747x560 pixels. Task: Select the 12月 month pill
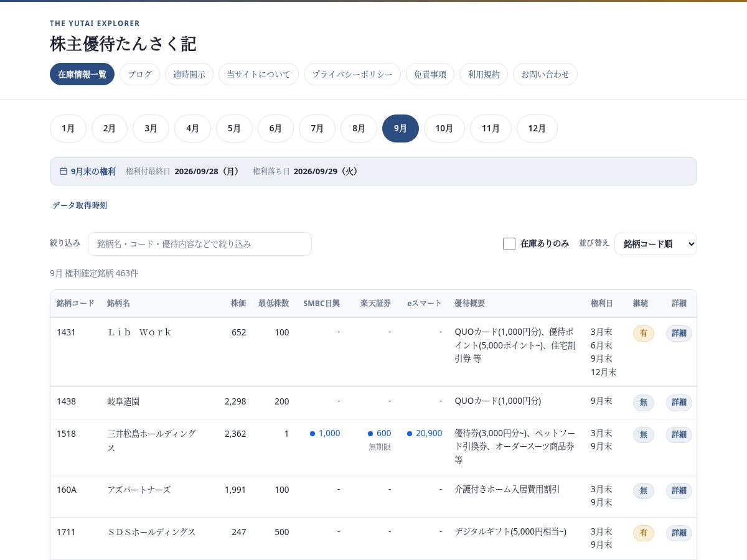coord(537,128)
